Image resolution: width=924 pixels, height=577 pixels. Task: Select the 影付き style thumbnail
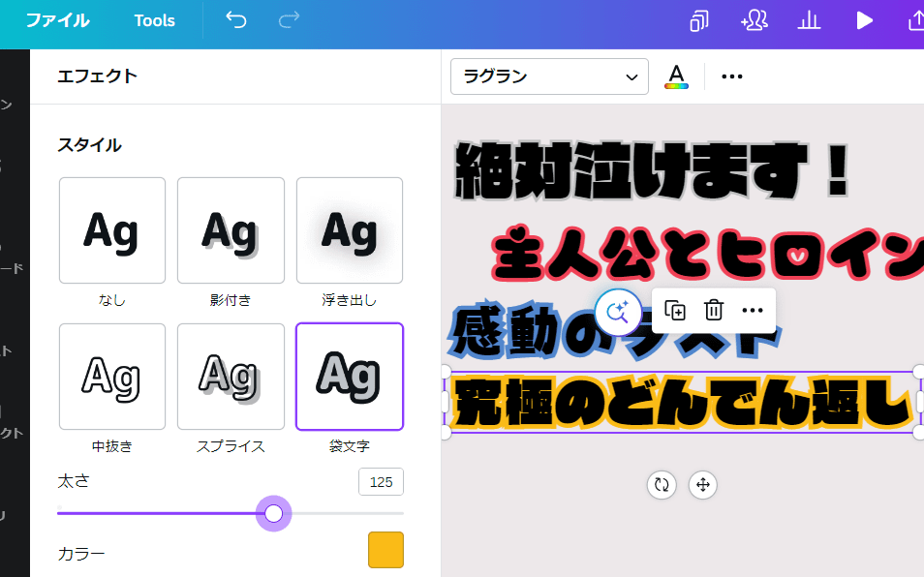point(231,230)
